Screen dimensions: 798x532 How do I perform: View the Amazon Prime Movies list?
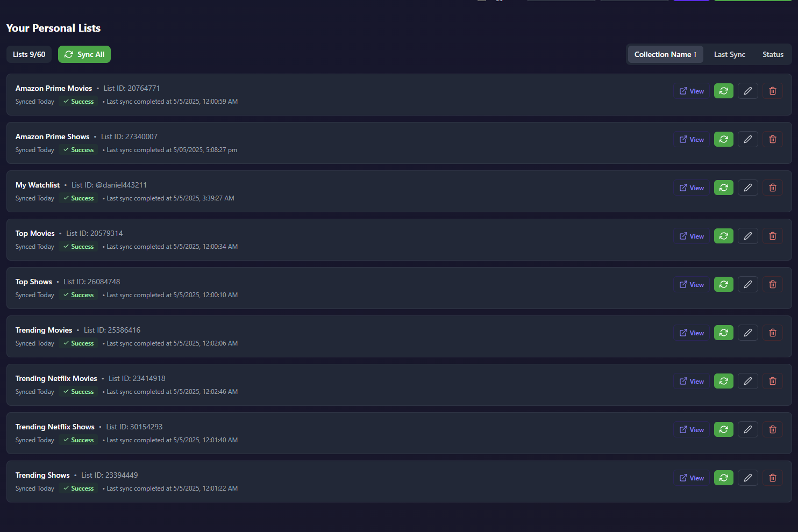[692, 91]
